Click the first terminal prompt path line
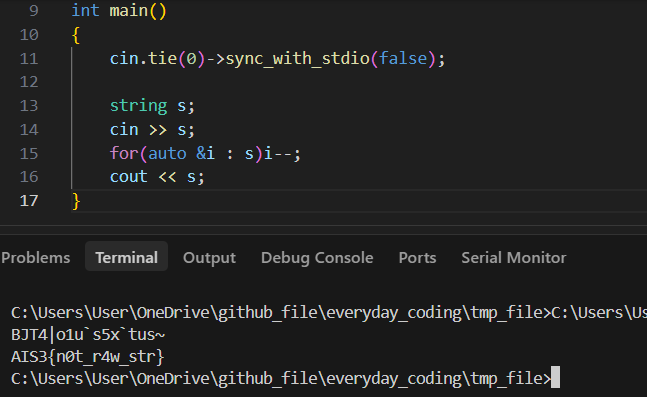Screen dimensions: 647x397 pyautogui.click(x=329, y=313)
